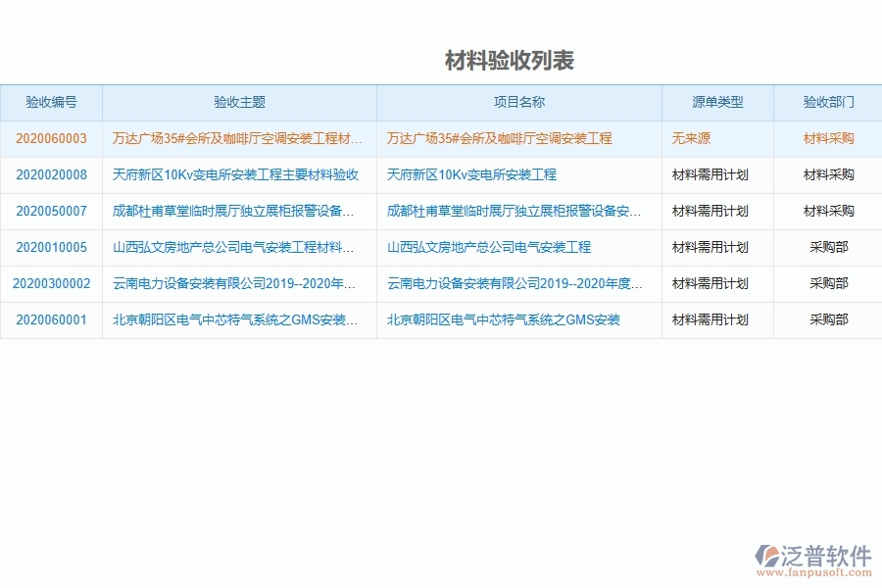The height and width of the screenshot is (588, 882).
Task: Click the 泛普软件 logo icon
Action: (767, 555)
